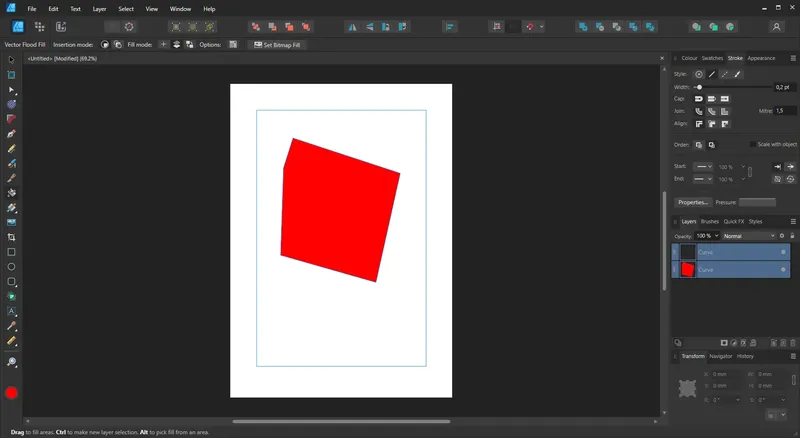Set the stroke join to bevel
Image resolution: width=800 pixels, height=438 pixels.
click(x=711, y=111)
